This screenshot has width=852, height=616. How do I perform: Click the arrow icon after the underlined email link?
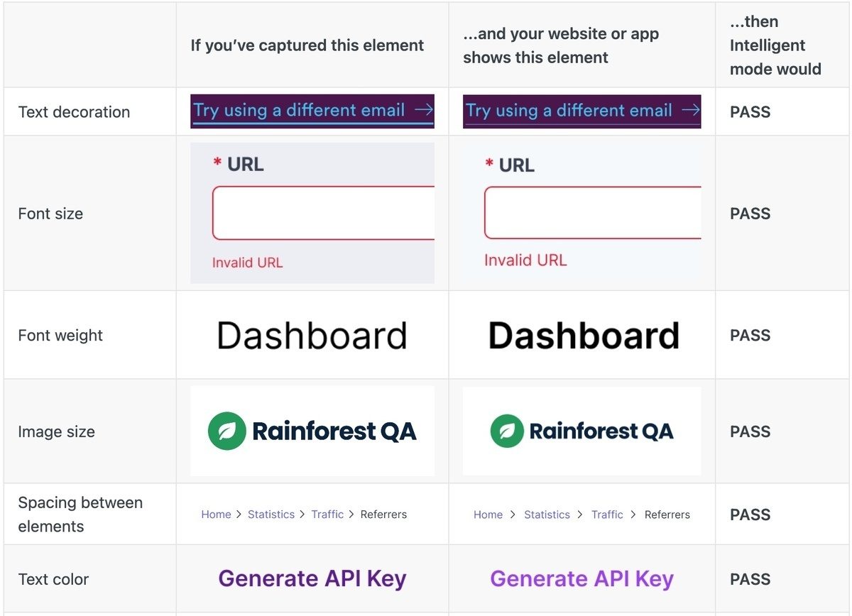[x=424, y=110]
